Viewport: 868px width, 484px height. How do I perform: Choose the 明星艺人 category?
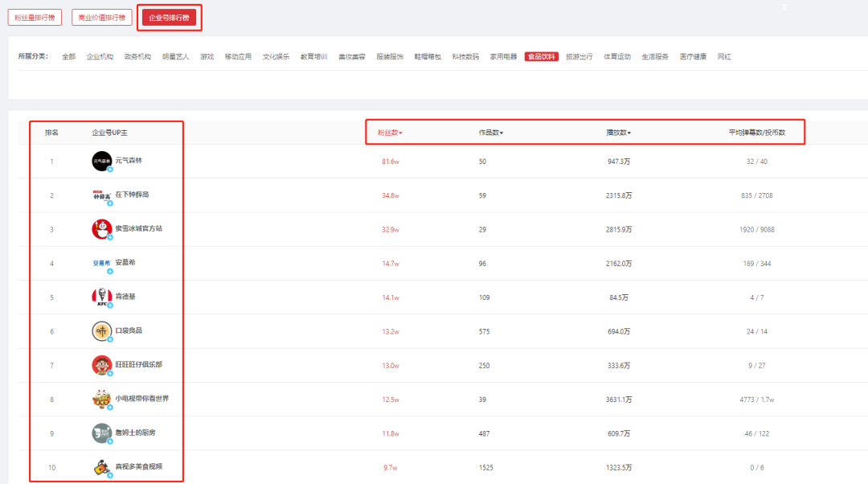[x=175, y=56]
